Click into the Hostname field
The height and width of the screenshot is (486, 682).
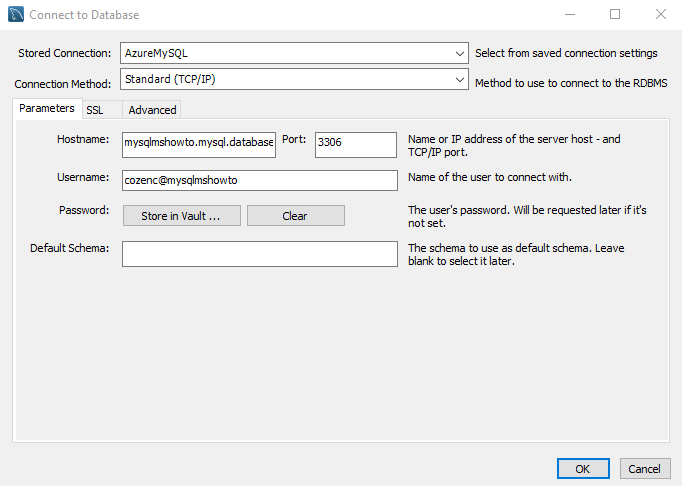(199, 144)
